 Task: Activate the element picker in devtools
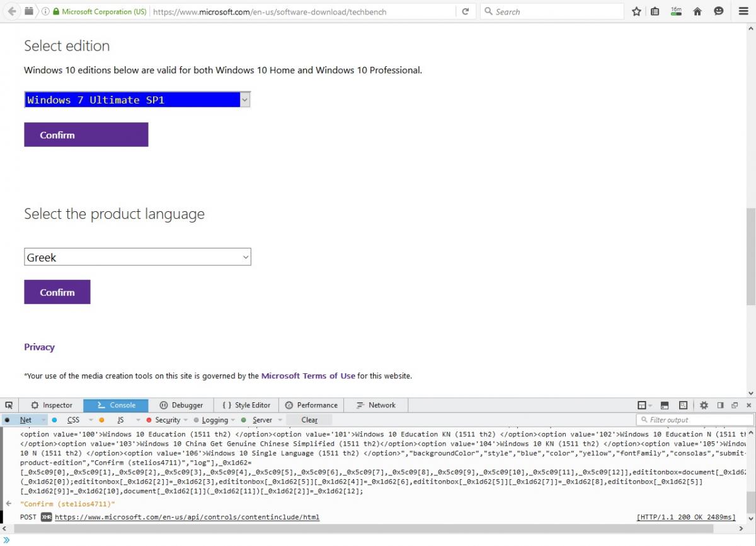pyautogui.click(x=9, y=405)
